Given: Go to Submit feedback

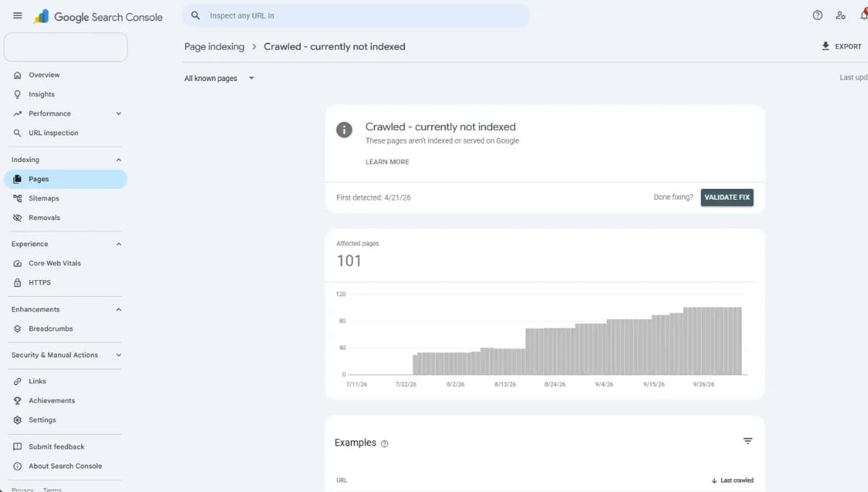Looking at the screenshot, I should (x=56, y=446).
